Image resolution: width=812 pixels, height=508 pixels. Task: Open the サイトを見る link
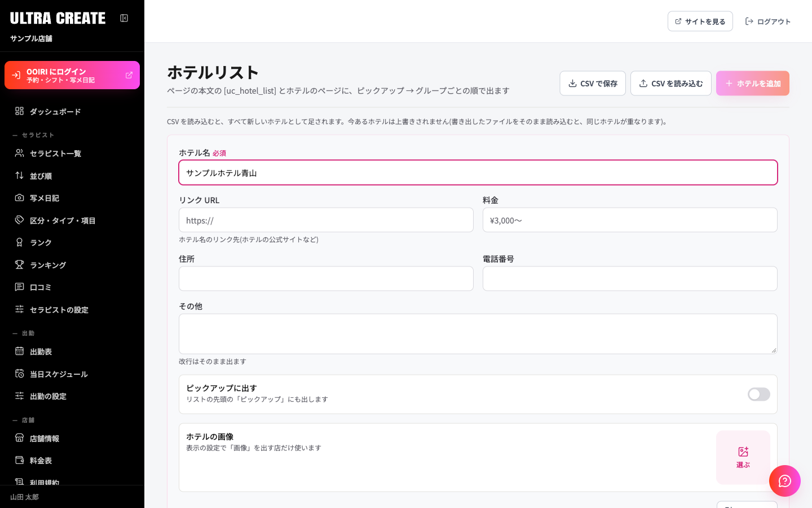click(x=700, y=21)
